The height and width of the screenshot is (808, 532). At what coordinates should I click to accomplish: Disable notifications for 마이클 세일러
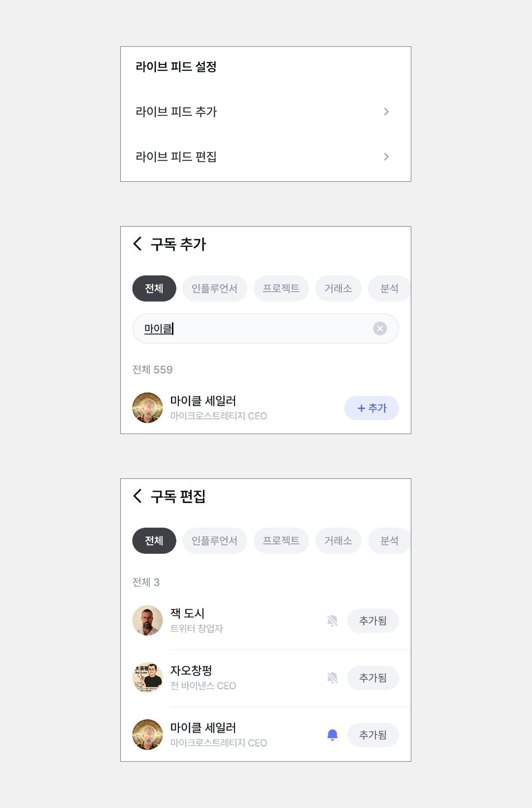pos(332,735)
